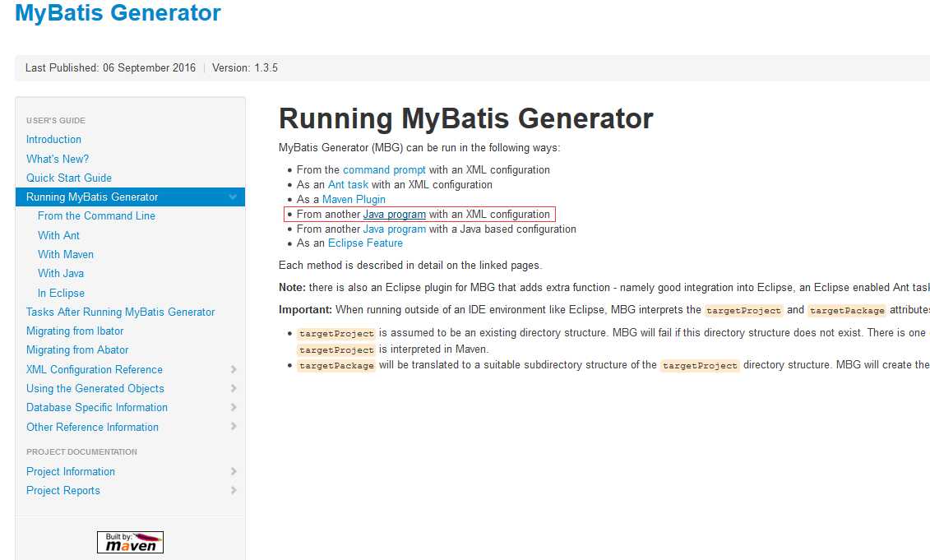
Task: Follow the Eclipse Feature link
Action: tap(365, 243)
